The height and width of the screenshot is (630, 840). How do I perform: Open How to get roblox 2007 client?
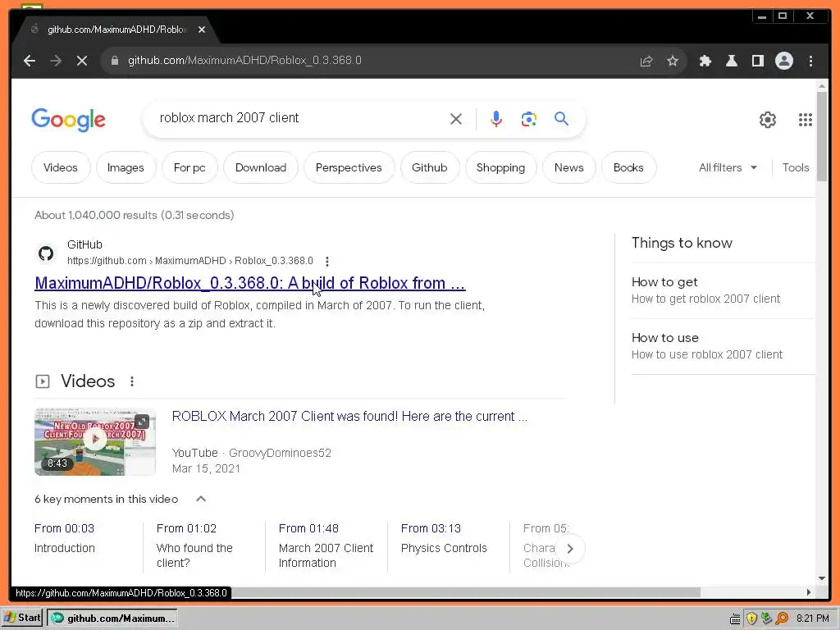tap(705, 290)
